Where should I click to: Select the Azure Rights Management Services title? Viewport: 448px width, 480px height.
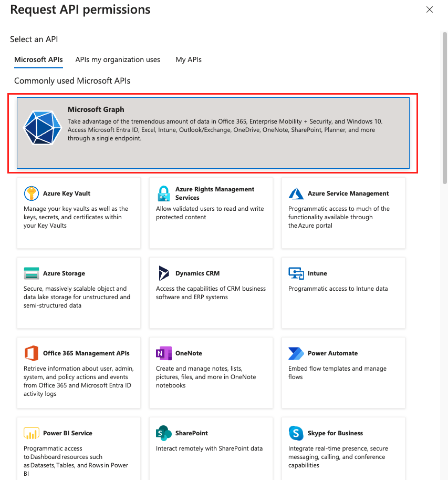tap(215, 193)
